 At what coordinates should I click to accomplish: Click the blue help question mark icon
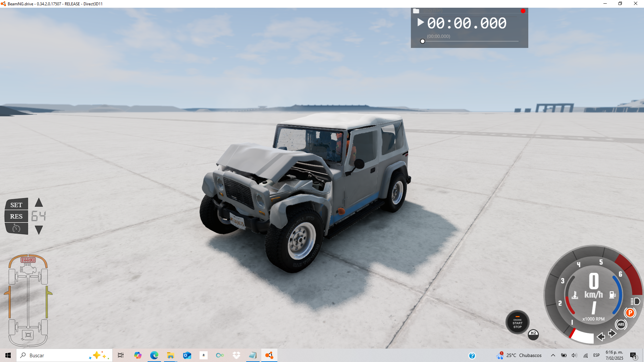(472, 356)
